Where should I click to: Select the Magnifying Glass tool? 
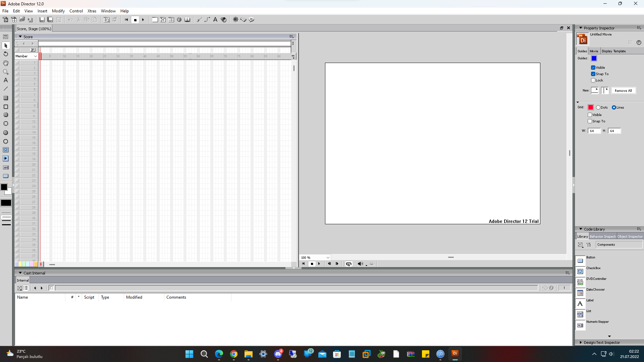click(6, 72)
